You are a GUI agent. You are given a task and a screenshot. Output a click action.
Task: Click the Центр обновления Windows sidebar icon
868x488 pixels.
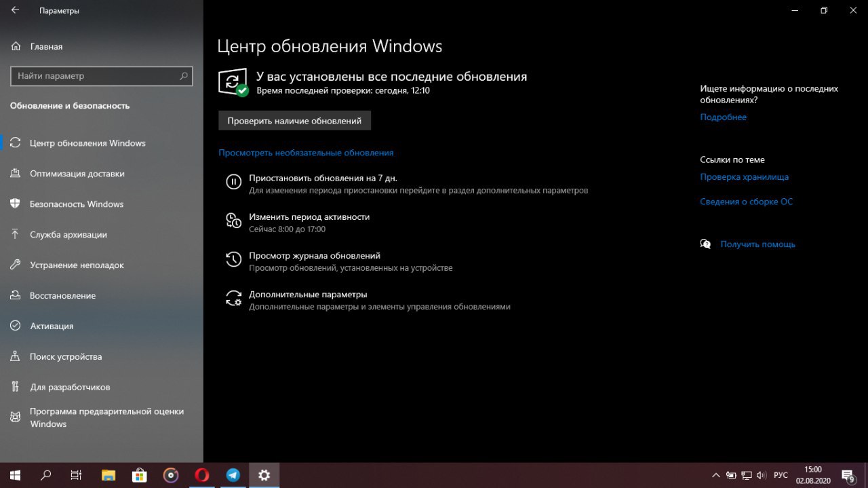pos(16,143)
